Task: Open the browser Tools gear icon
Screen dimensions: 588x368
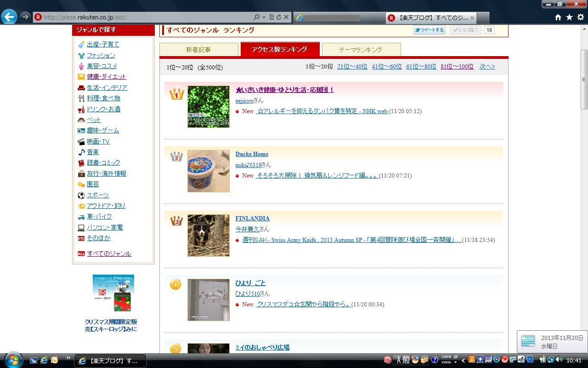Action: [581, 17]
